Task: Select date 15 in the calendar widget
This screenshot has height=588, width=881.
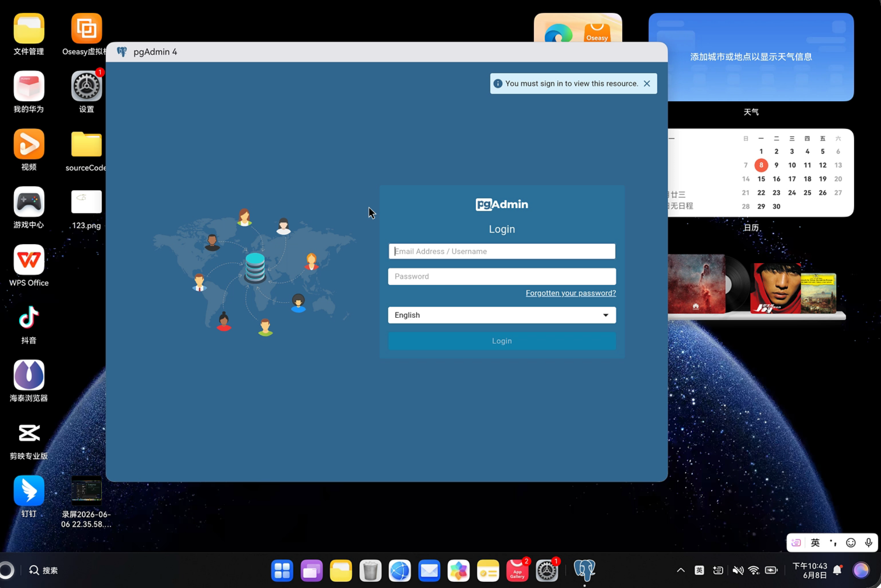Action: (x=761, y=179)
